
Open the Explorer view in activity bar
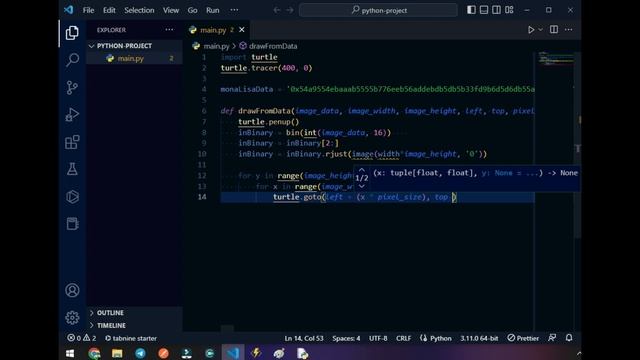(72, 33)
